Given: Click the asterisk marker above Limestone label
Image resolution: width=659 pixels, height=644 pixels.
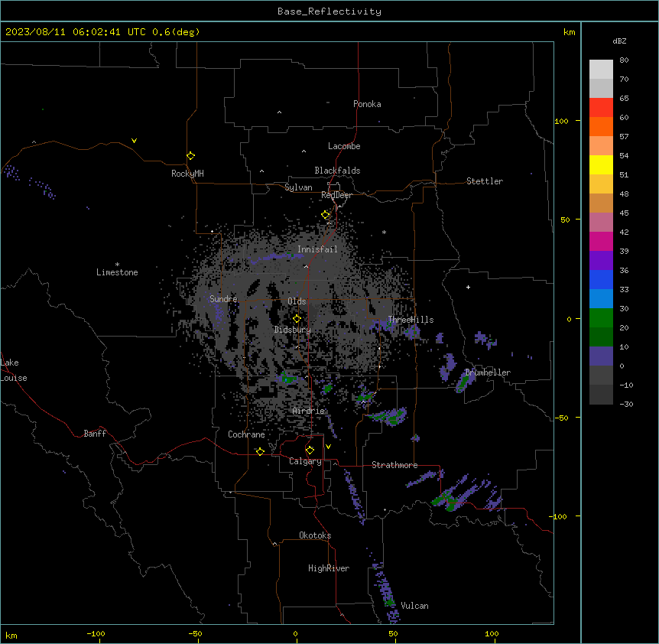Looking at the screenshot, I should tap(117, 265).
